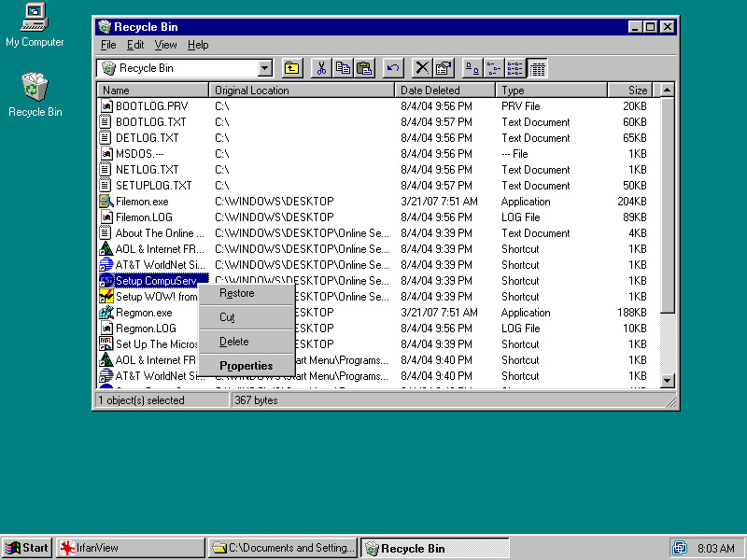Click the Delete (X) toolbar icon
Image resolution: width=747 pixels, height=560 pixels.
421,67
